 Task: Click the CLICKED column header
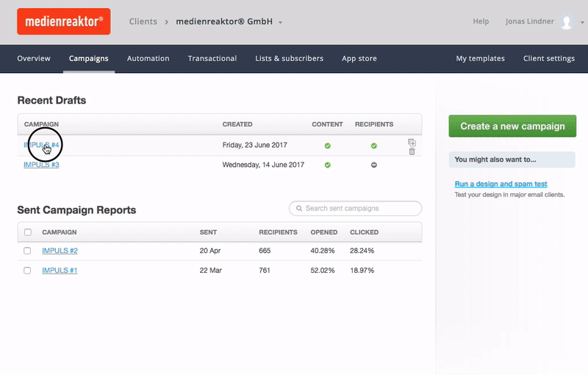click(x=364, y=232)
